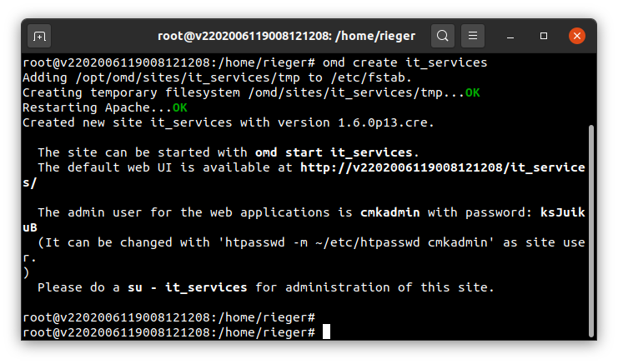Click the vertical scrollbar thumb
Screen dimensions: 618x364
click(590, 231)
